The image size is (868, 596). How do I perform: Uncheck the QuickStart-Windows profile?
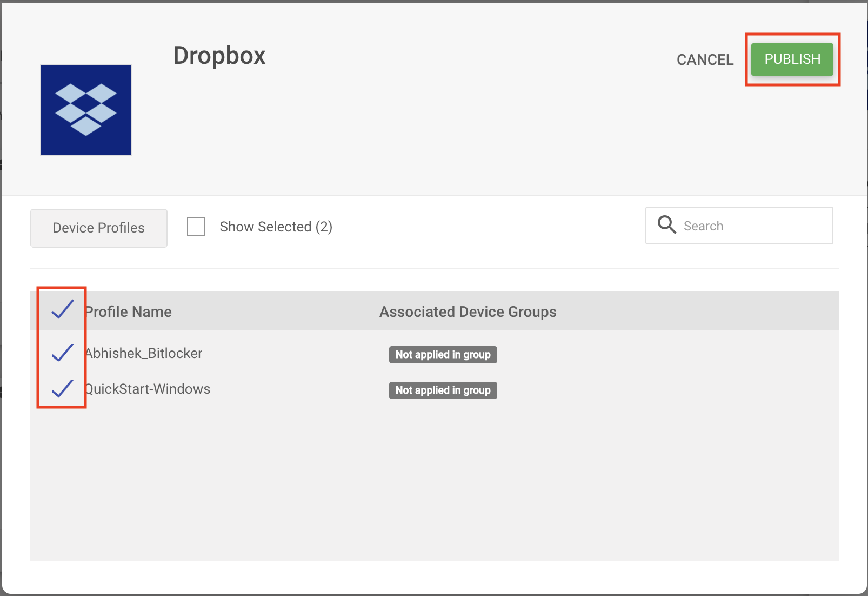pyautogui.click(x=62, y=388)
